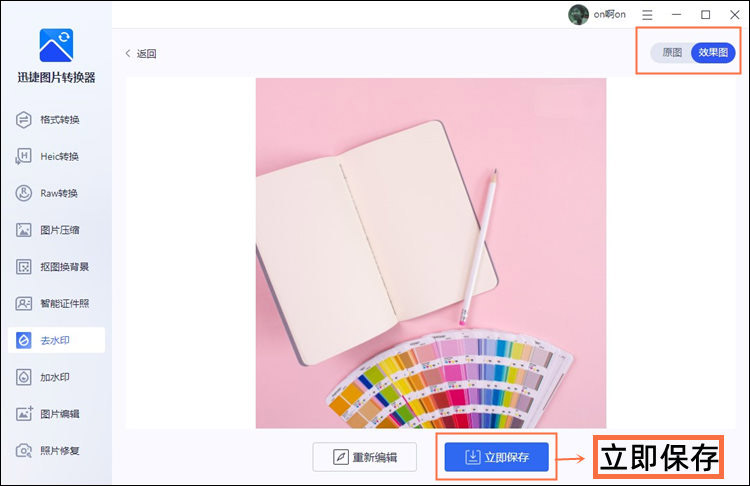This screenshot has height=486, width=750.
Task: Open the on啊on user profile avatar
Action: [x=578, y=14]
